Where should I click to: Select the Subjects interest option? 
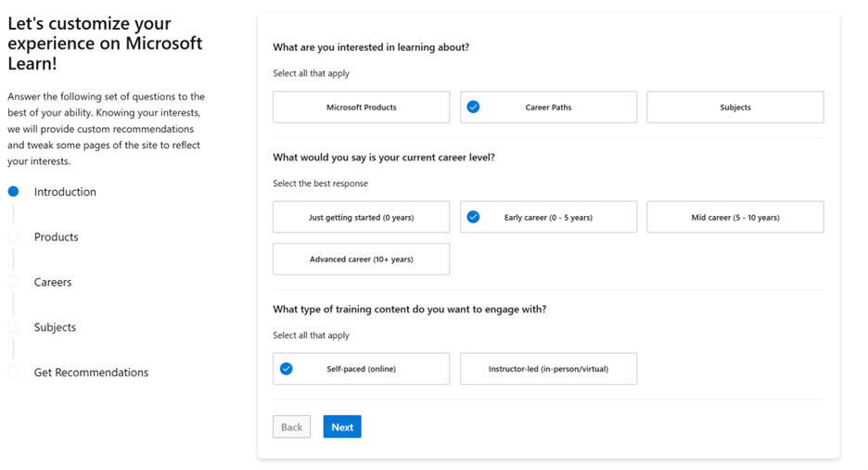(734, 108)
